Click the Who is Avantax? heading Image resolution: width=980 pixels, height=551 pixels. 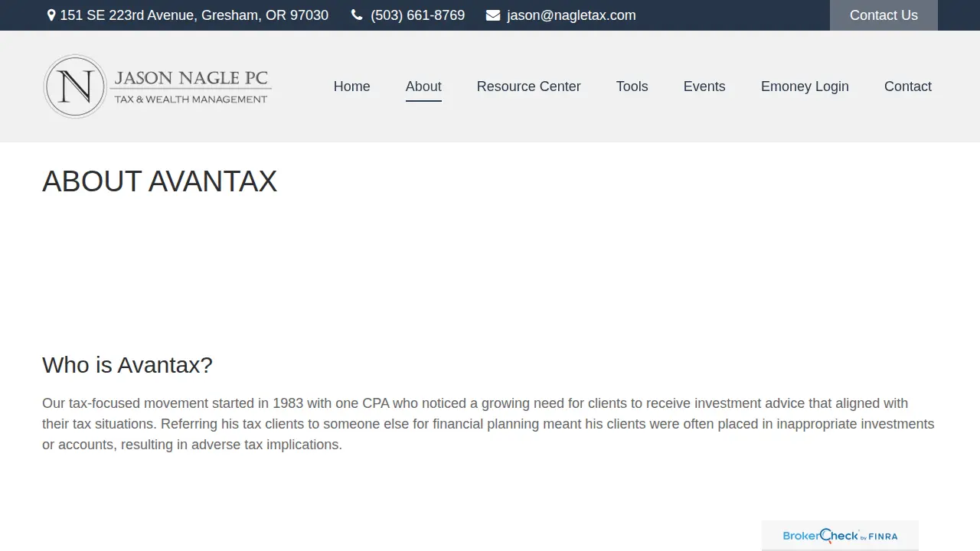127,365
